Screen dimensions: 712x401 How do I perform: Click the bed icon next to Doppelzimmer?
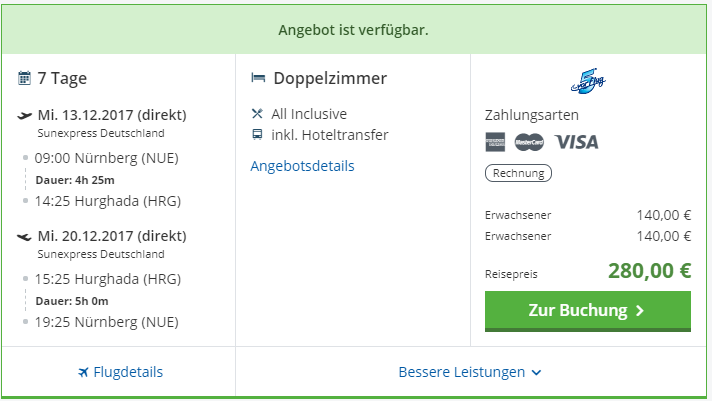(x=258, y=79)
